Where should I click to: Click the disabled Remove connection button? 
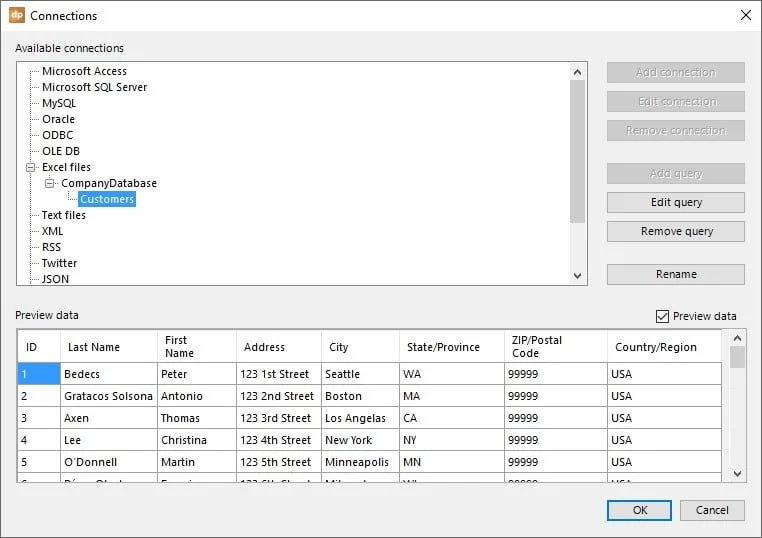click(x=675, y=131)
